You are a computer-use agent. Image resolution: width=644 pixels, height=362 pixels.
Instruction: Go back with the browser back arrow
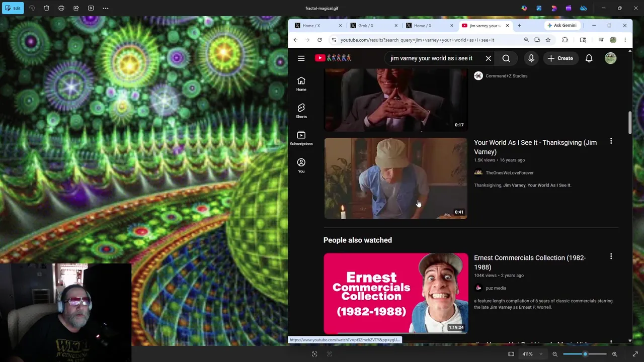295,40
